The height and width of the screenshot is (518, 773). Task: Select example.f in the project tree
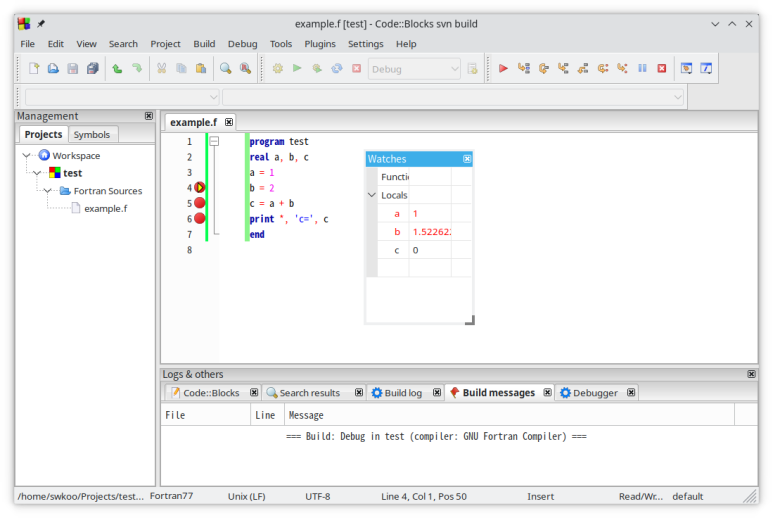click(105, 208)
